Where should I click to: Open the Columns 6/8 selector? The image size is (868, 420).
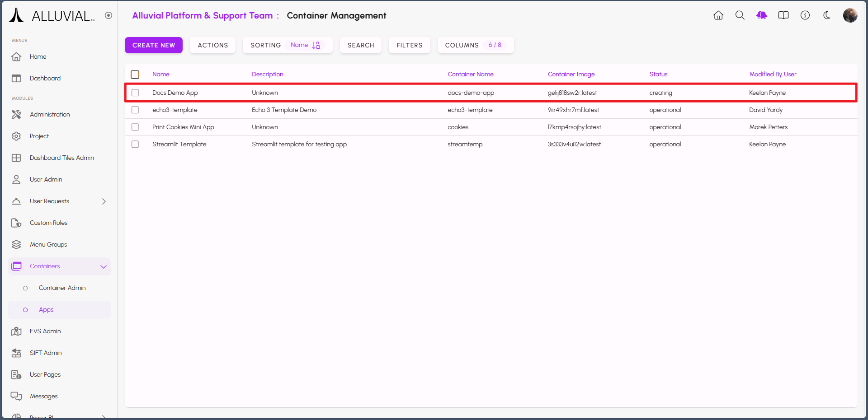point(475,45)
